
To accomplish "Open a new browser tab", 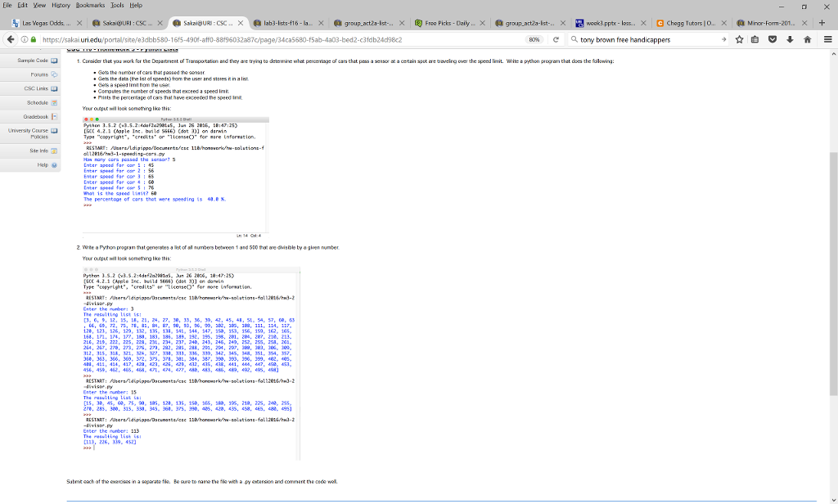I will (x=822, y=20).
